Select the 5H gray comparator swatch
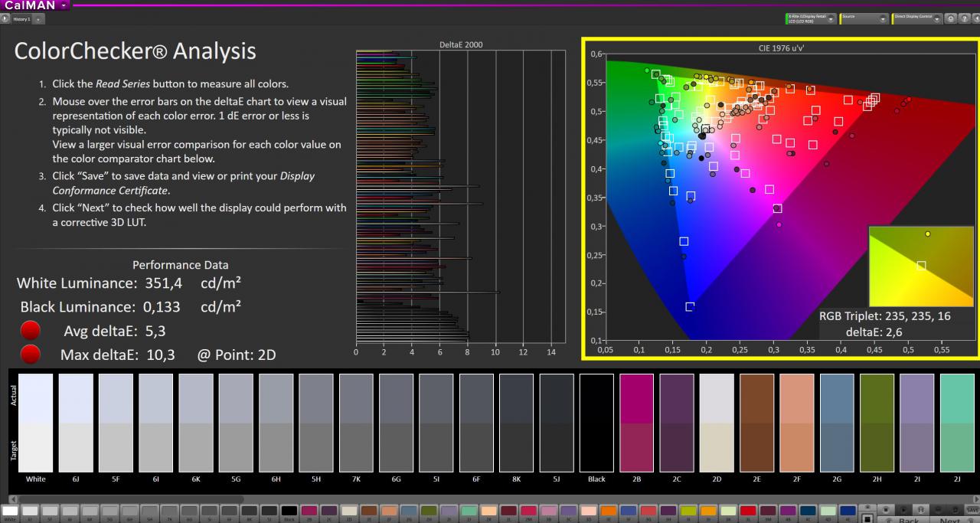The height and width of the screenshot is (523, 980). tap(316, 423)
